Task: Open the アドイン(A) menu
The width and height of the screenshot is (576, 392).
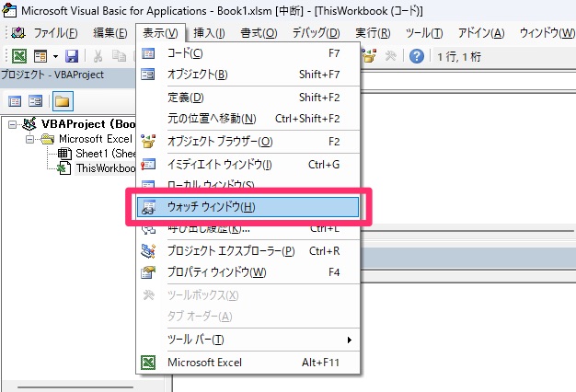Action: pos(481,33)
